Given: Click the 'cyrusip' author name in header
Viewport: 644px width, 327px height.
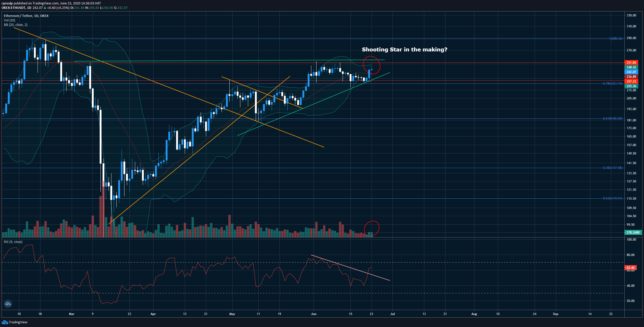Looking at the screenshot, I should (x=7, y=3).
